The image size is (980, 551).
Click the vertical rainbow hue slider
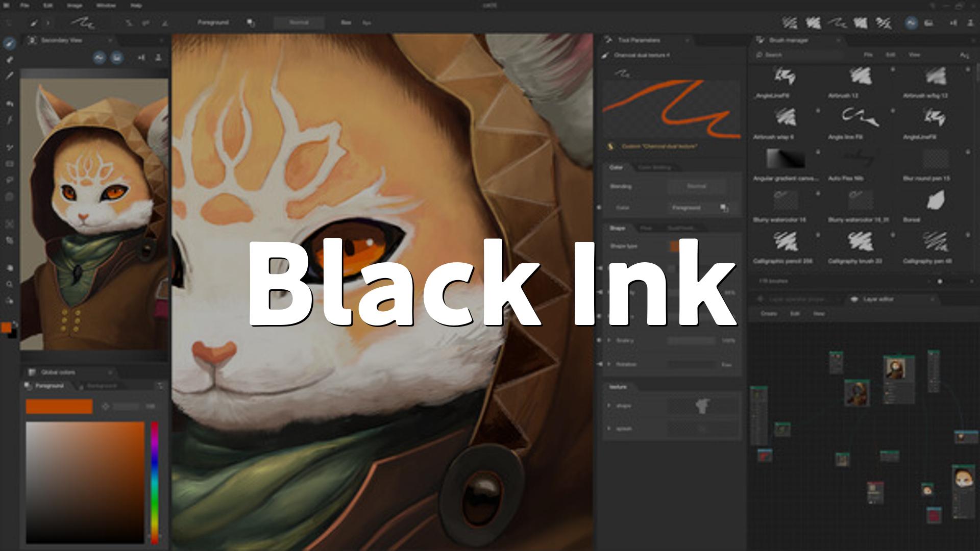[155, 482]
